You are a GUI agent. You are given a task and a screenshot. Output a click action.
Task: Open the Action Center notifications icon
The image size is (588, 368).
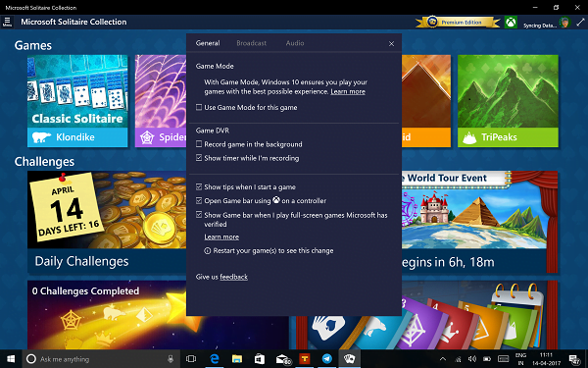coord(574,359)
